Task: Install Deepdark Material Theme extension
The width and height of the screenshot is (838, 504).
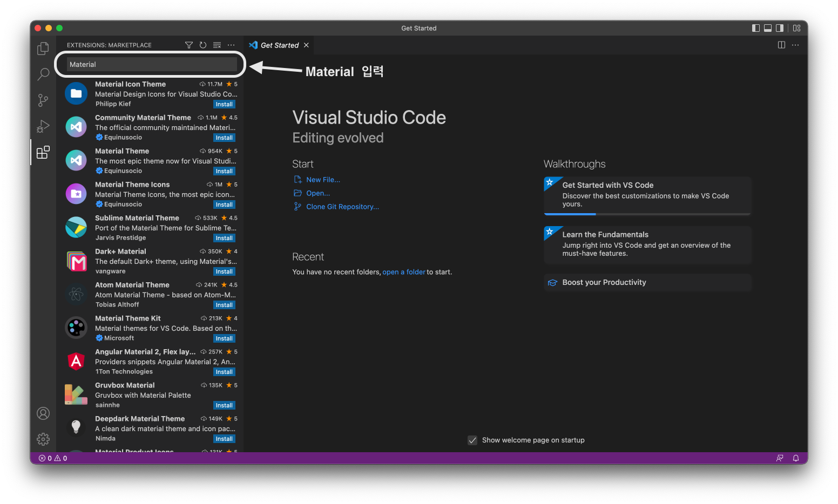Action: click(x=224, y=439)
